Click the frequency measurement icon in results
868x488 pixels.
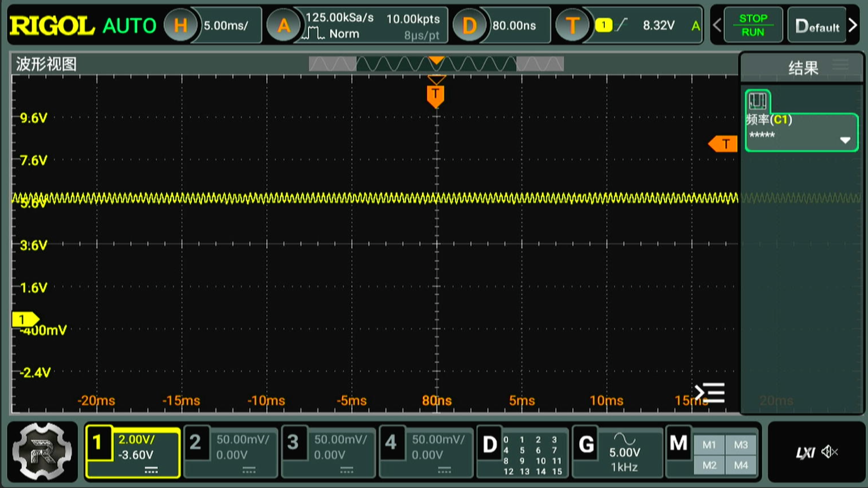758,101
